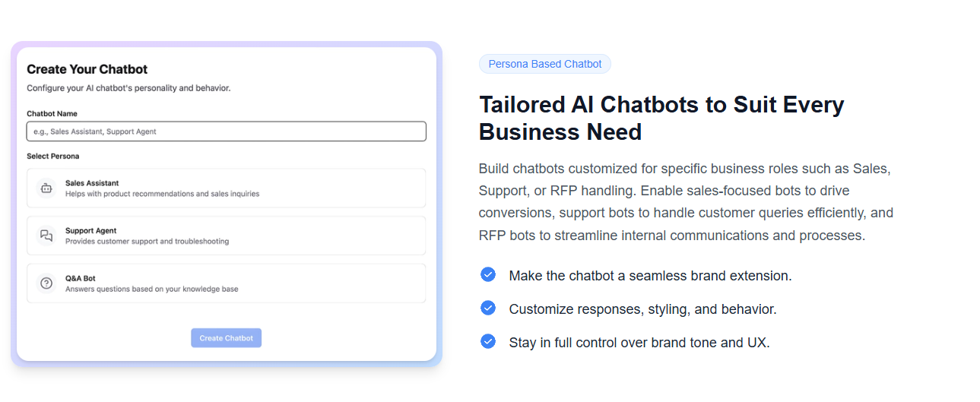
Task: Click the checkmark icon beside Stay in full control
Action: click(488, 341)
